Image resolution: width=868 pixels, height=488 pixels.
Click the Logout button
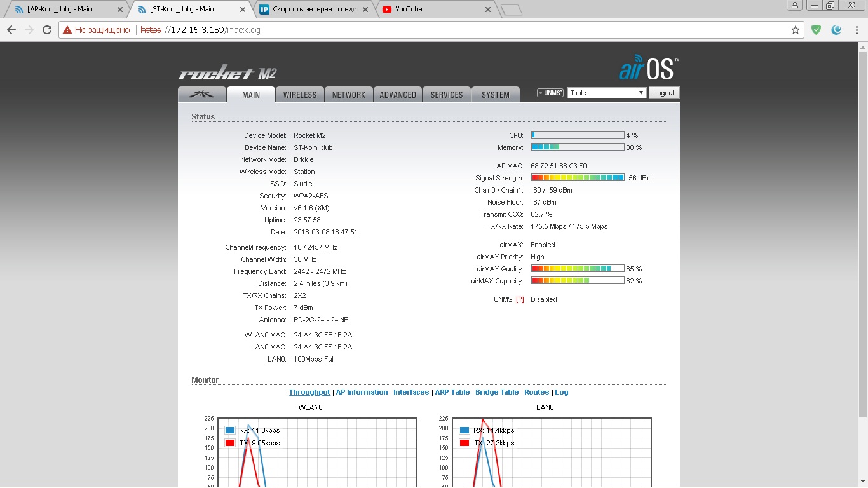pos(664,93)
